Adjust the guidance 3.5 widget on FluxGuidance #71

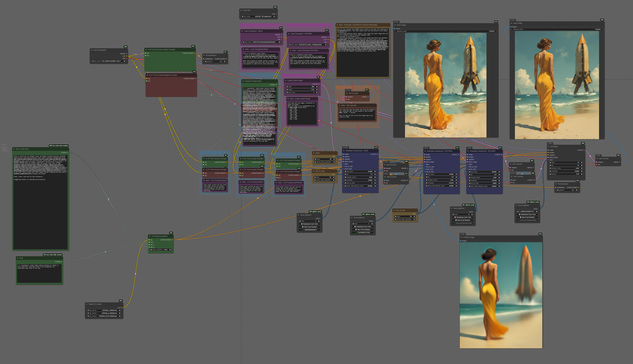tap(215, 61)
